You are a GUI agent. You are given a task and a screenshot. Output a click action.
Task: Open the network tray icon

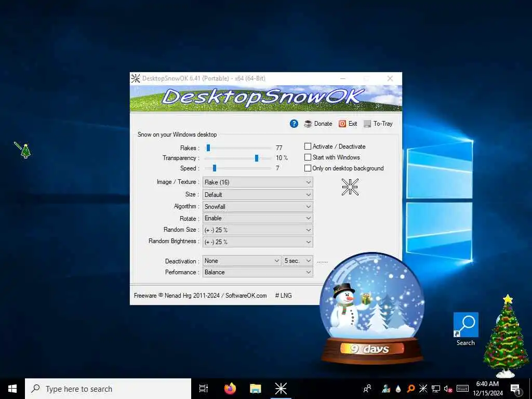(436, 389)
